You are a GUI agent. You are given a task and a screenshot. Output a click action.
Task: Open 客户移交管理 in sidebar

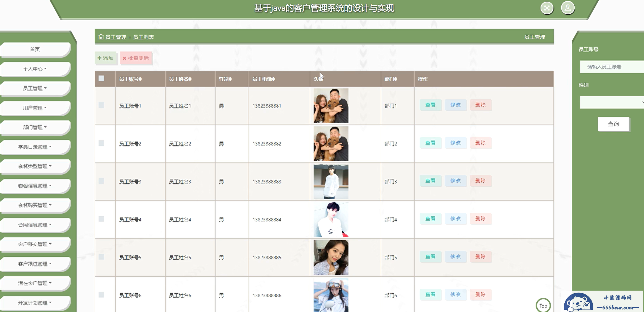pyautogui.click(x=35, y=244)
